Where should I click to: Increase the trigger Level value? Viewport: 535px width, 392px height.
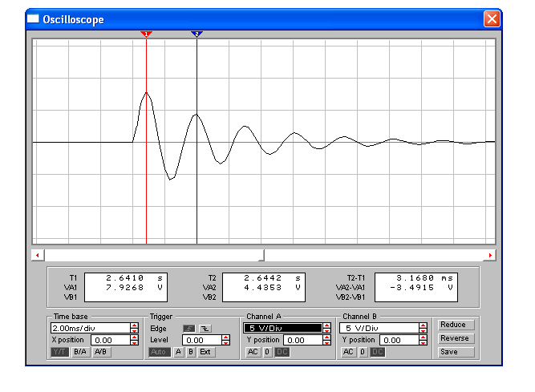(225, 337)
